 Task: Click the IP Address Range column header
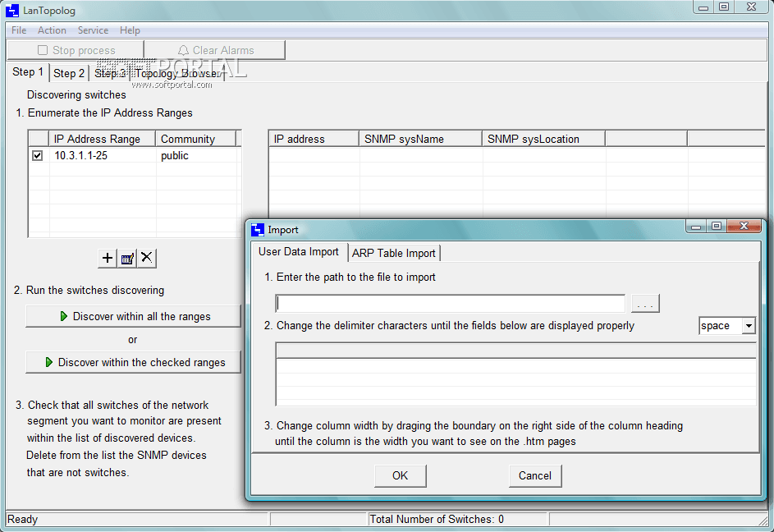click(102, 139)
